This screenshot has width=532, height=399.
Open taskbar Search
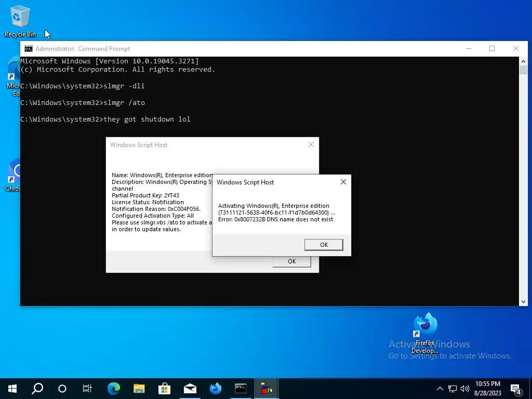[x=37, y=389]
